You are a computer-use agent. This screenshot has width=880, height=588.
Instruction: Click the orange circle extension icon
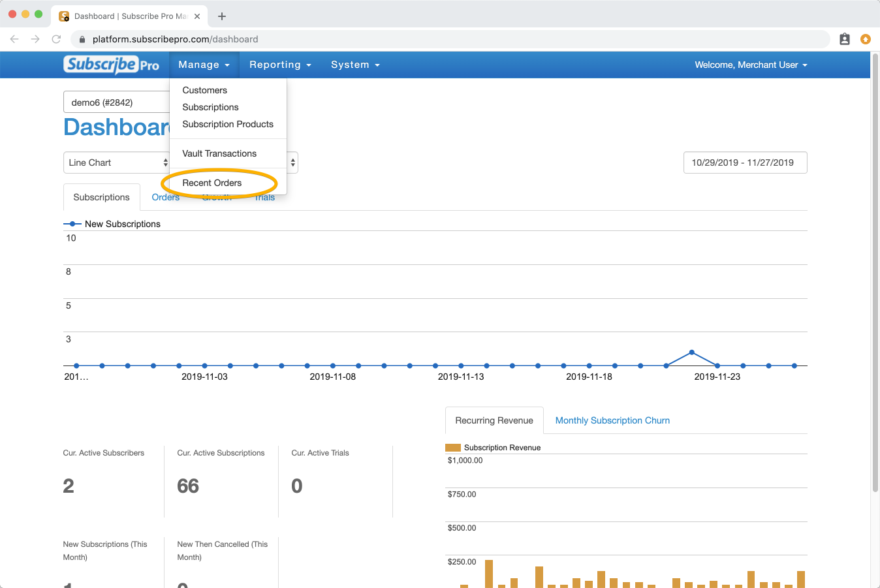tap(866, 39)
